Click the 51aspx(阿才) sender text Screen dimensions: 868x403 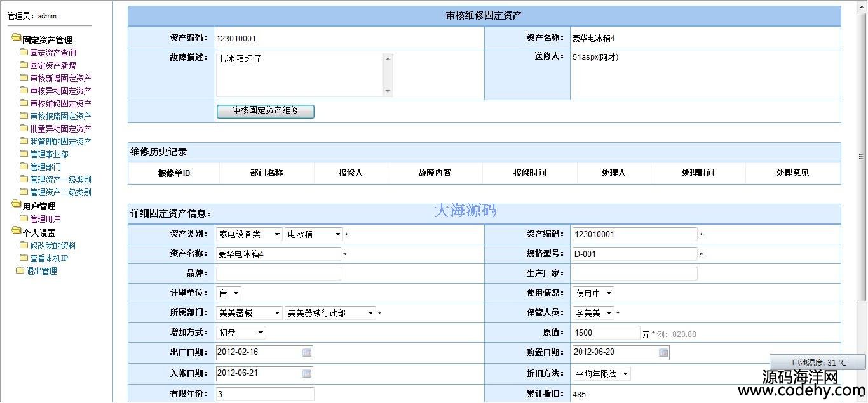(x=595, y=57)
